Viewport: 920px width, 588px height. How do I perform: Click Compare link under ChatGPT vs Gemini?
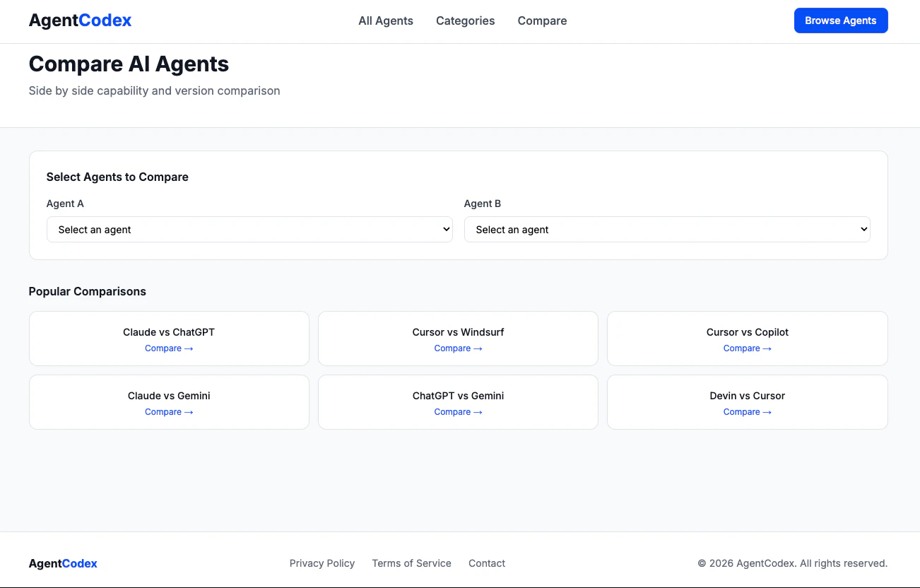pyautogui.click(x=458, y=412)
